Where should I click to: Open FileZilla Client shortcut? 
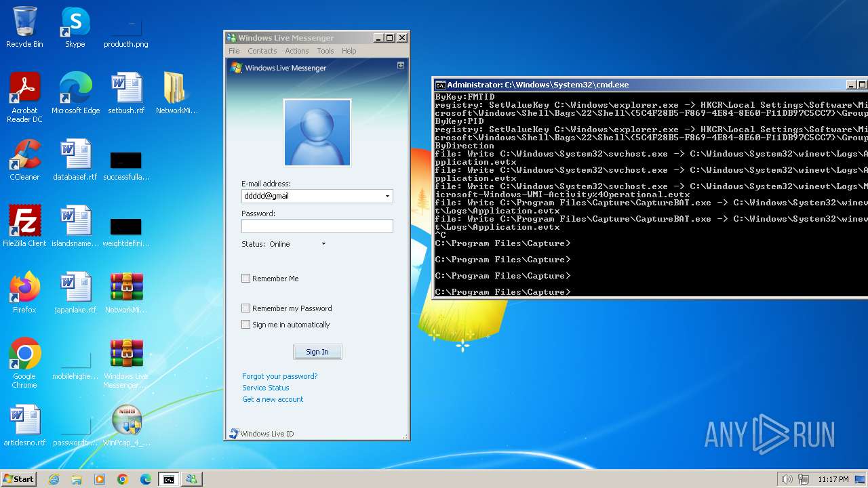click(24, 226)
